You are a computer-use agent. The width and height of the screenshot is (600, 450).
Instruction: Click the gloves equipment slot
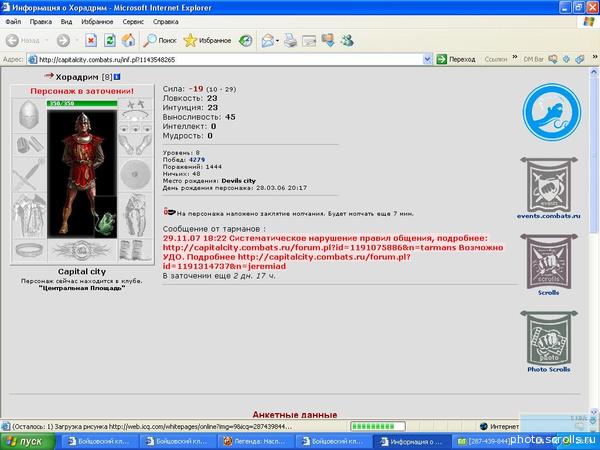pos(135,144)
